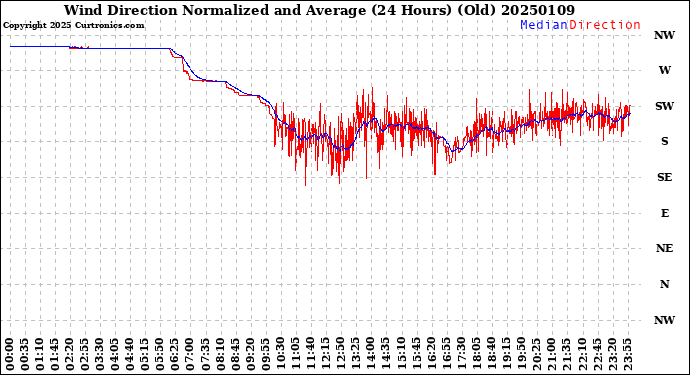Click the 01:10 time label
The image size is (690, 375).
pos(40,355)
